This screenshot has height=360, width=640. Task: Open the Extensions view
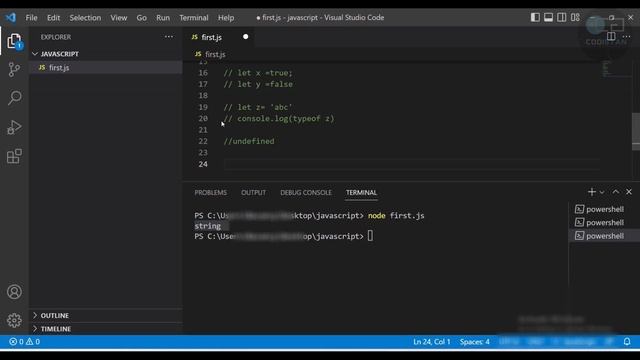click(x=14, y=156)
